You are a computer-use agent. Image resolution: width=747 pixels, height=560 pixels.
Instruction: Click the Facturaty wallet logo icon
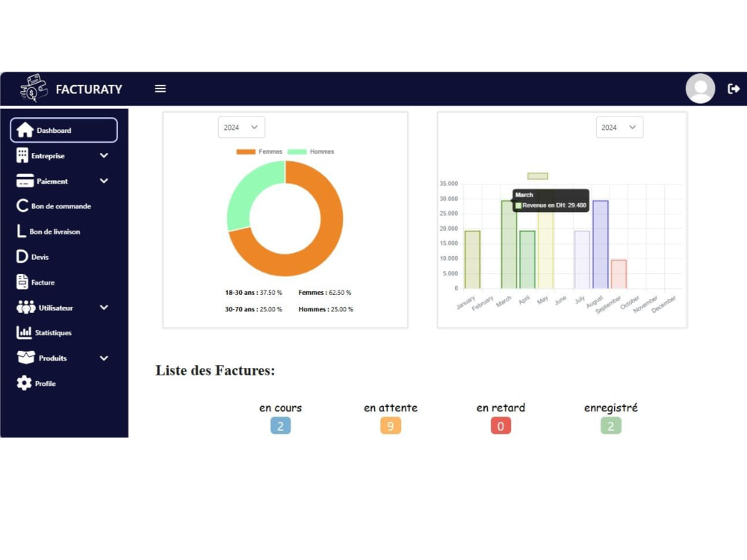pos(34,88)
